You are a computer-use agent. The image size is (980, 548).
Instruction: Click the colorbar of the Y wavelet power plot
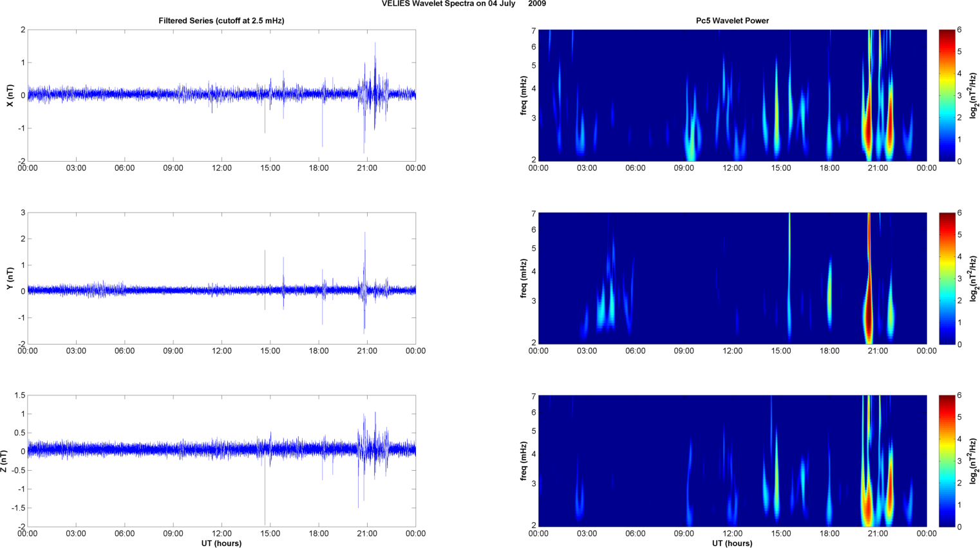(947, 278)
